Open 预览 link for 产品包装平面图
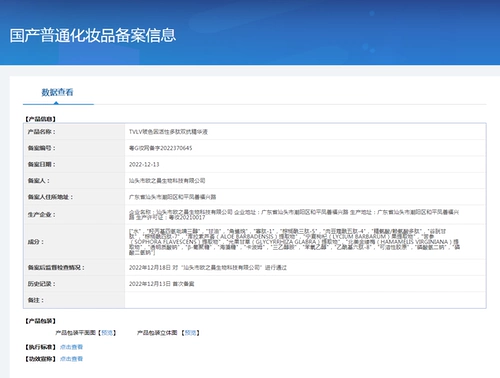This screenshot has height=378, width=500. (107, 333)
